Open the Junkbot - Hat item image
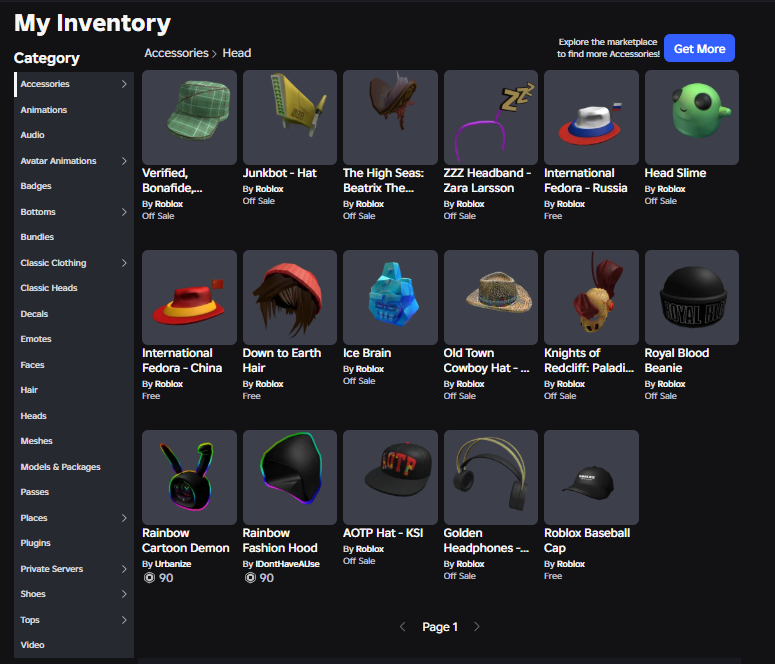The height and width of the screenshot is (664, 775). pos(290,117)
